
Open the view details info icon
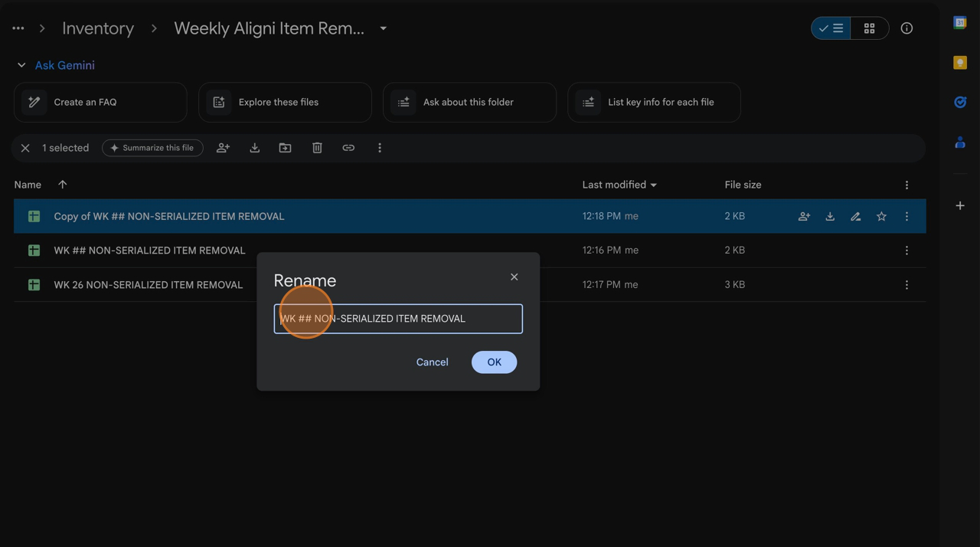click(x=906, y=28)
